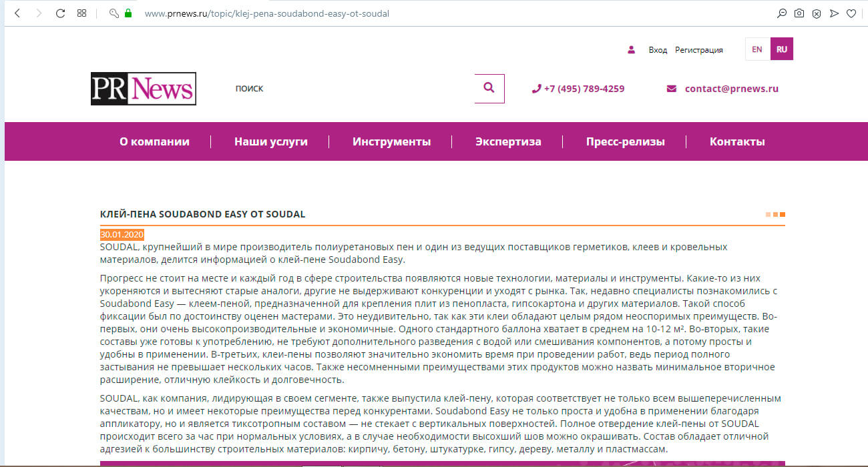Click the camera snapshot icon

coord(799,13)
